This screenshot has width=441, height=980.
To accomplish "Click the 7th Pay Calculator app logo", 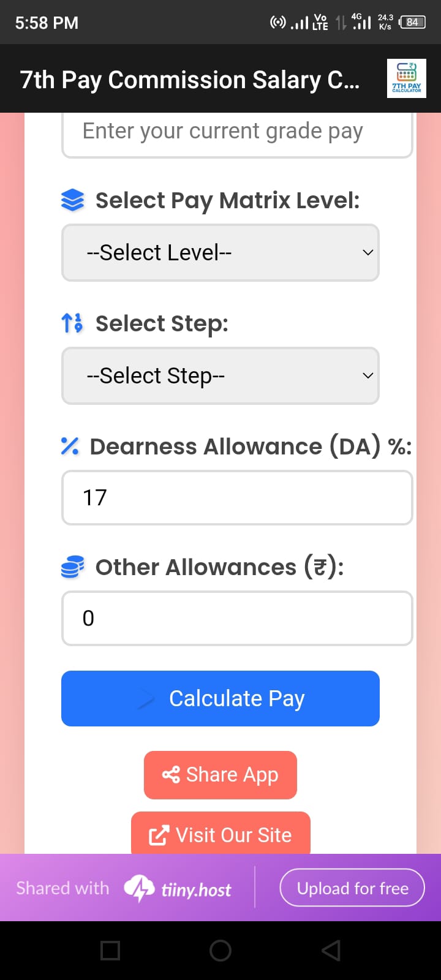I will (x=406, y=78).
